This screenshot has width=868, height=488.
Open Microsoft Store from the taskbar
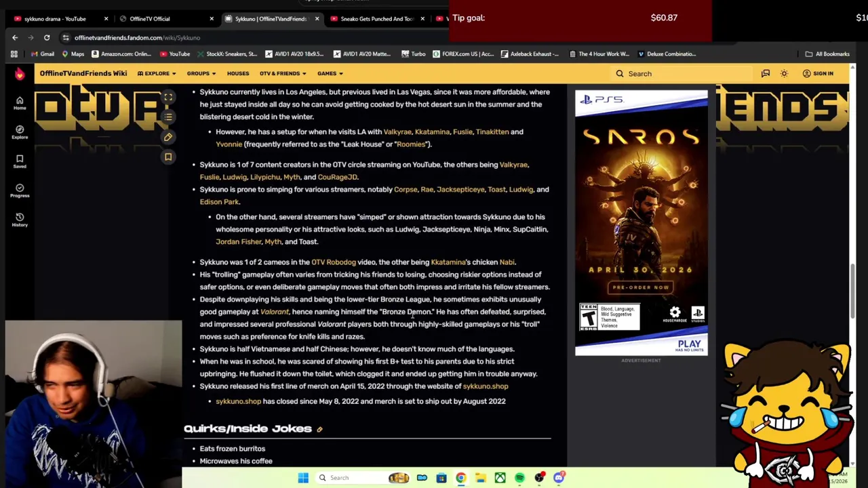(x=441, y=478)
